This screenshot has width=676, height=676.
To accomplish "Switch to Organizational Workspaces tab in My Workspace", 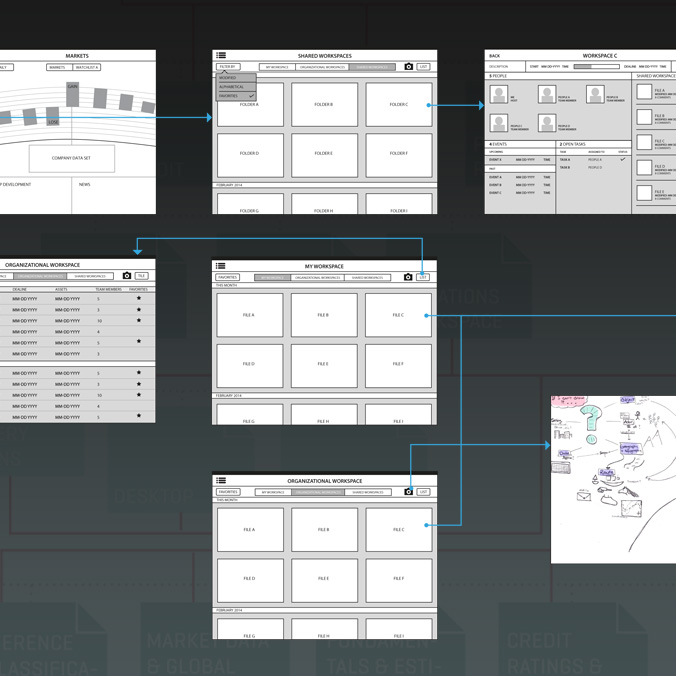I will [x=317, y=277].
